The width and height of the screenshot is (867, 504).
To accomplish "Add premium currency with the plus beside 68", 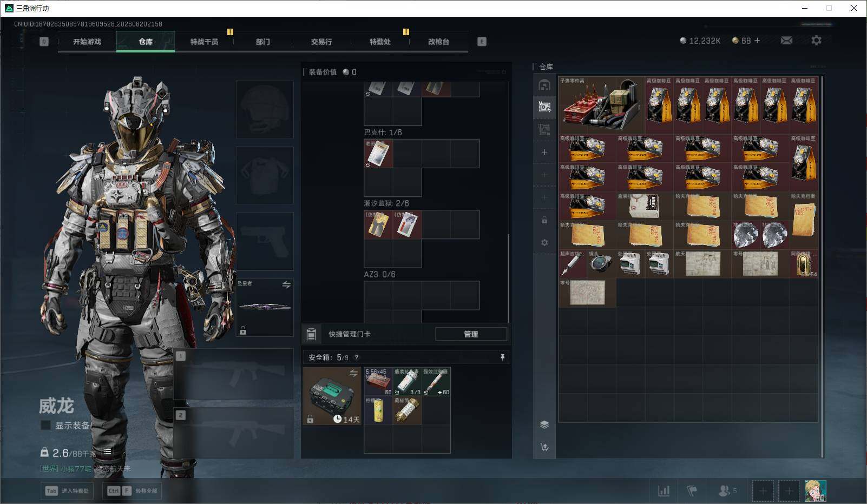I will coord(757,41).
